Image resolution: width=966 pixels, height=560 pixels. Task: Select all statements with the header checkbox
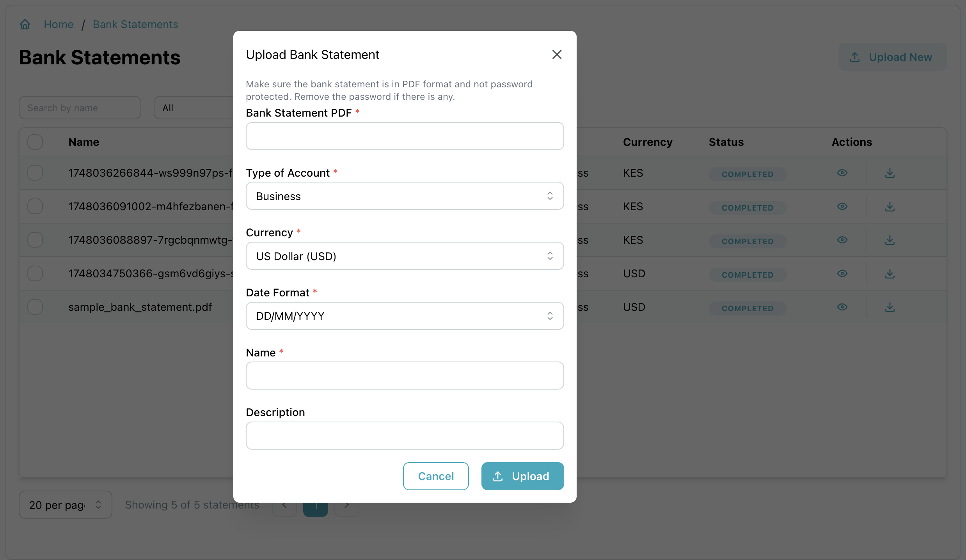(x=35, y=142)
